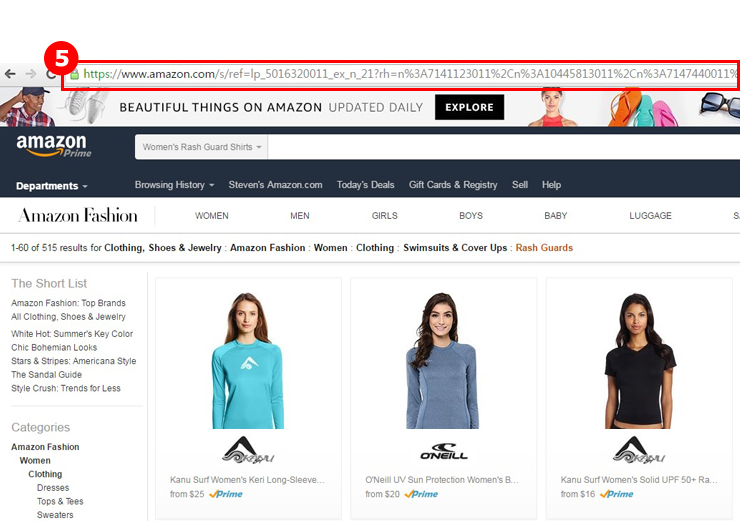Screen dimensions: 740x532
Task: Click the teal Kanu Surf shirt image
Action: pos(248,361)
